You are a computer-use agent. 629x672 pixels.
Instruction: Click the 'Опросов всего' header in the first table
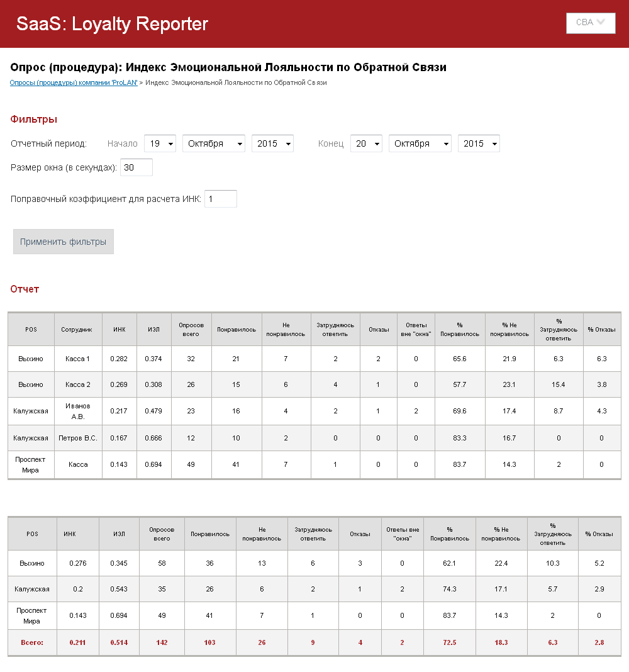tap(191, 329)
